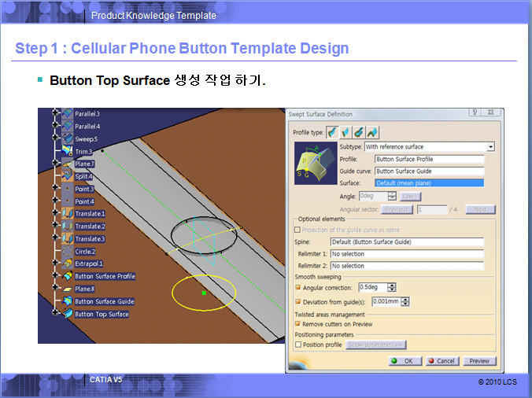Click the Preview button

click(x=479, y=361)
